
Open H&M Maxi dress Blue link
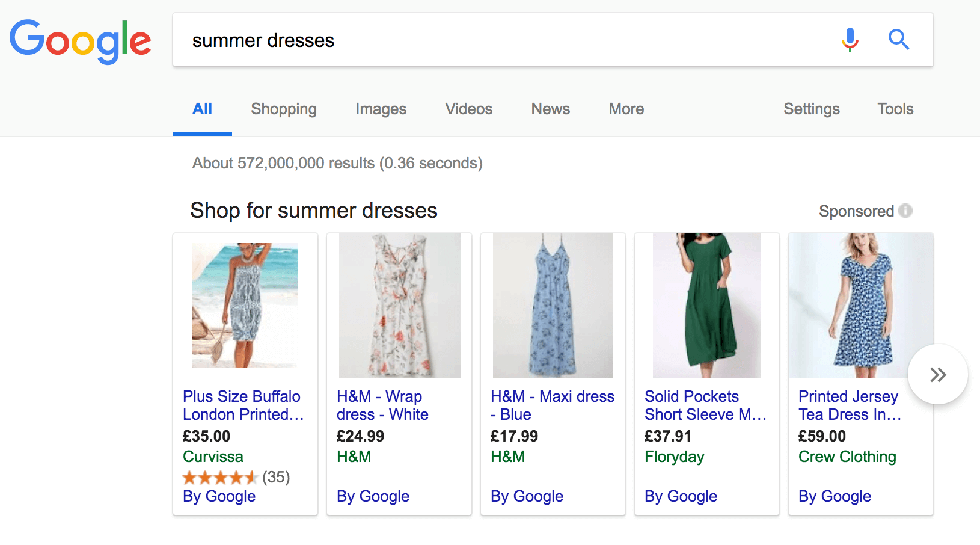[x=553, y=405]
